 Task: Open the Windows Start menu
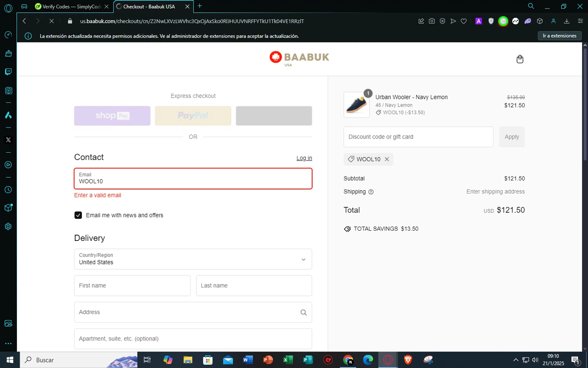coord(10,360)
